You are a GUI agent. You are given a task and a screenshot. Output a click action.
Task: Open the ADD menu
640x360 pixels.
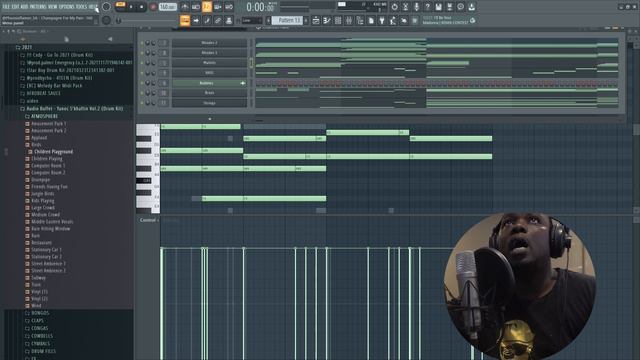pos(24,7)
